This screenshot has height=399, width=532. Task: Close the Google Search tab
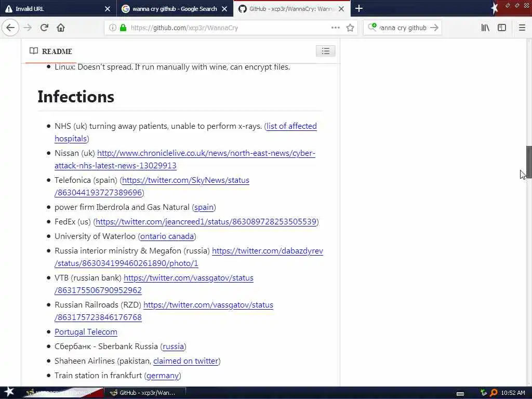[x=224, y=9]
